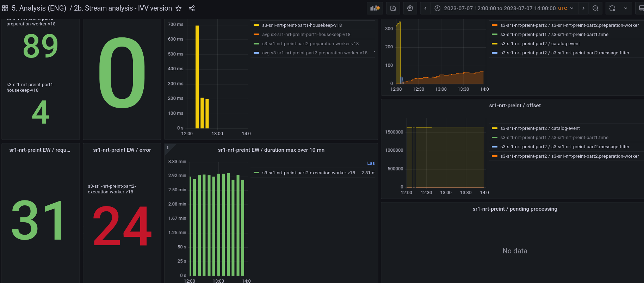Click green swatch of execution-worker-v18 legend
Image resolution: width=644 pixels, height=283 pixels.
coord(256,173)
